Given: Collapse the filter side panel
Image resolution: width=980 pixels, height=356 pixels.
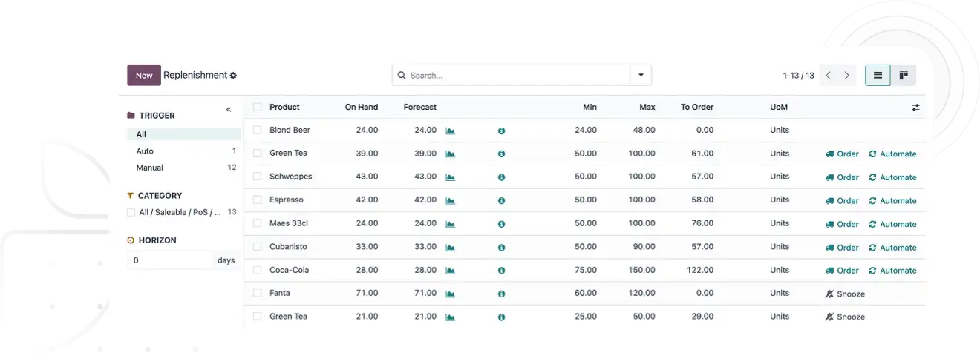Looking at the screenshot, I should [229, 110].
